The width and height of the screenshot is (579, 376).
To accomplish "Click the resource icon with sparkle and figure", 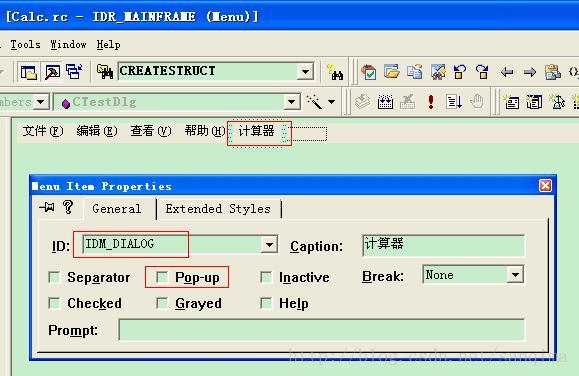I will 557,102.
